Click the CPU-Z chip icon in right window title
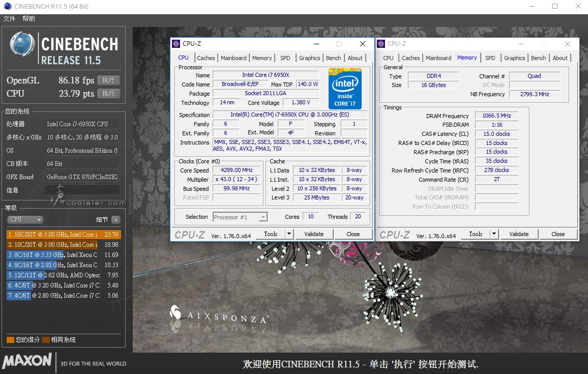This screenshot has width=588, height=374. (381, 44)
